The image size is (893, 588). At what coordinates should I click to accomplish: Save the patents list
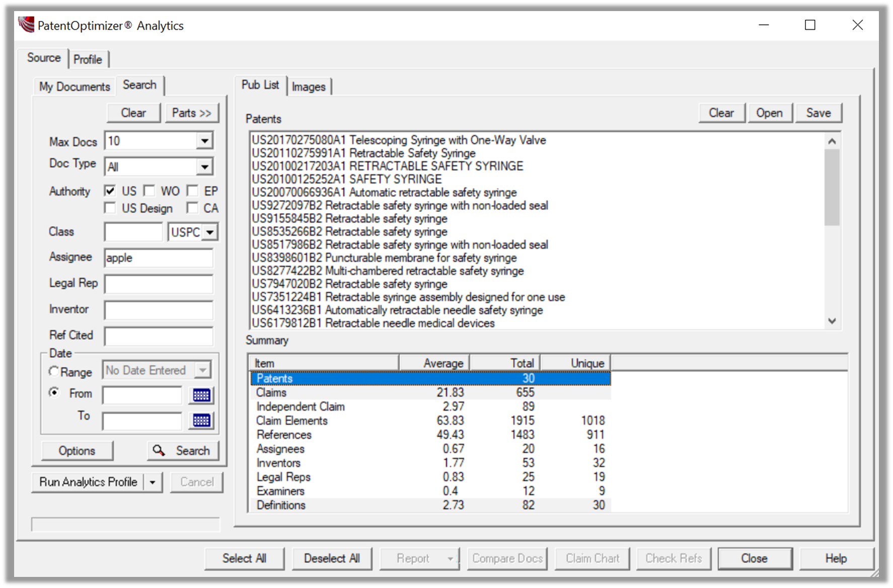818,113
